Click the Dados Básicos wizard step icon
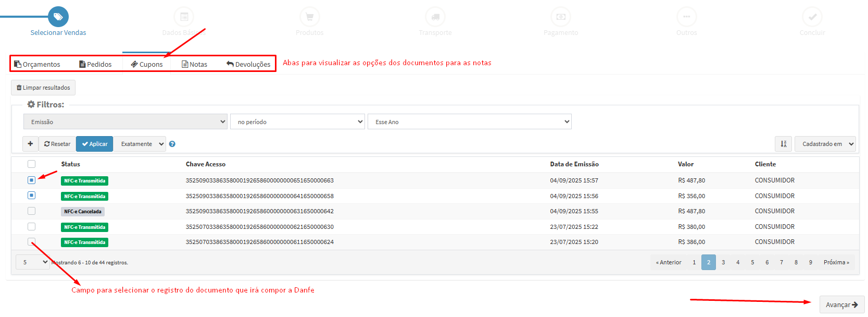Viewport: 868px width, 317px height. [x=184, y=17]
